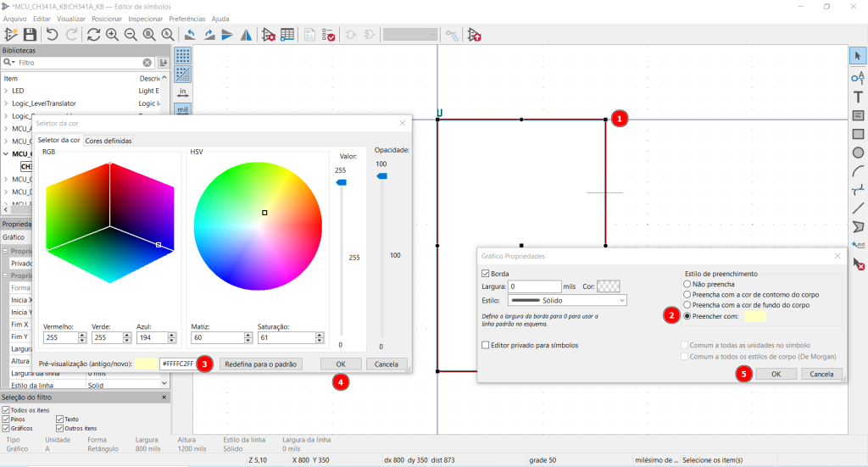Select the Preencher com radio button
This screenshot has width=868, height=467.
[687, 316]
